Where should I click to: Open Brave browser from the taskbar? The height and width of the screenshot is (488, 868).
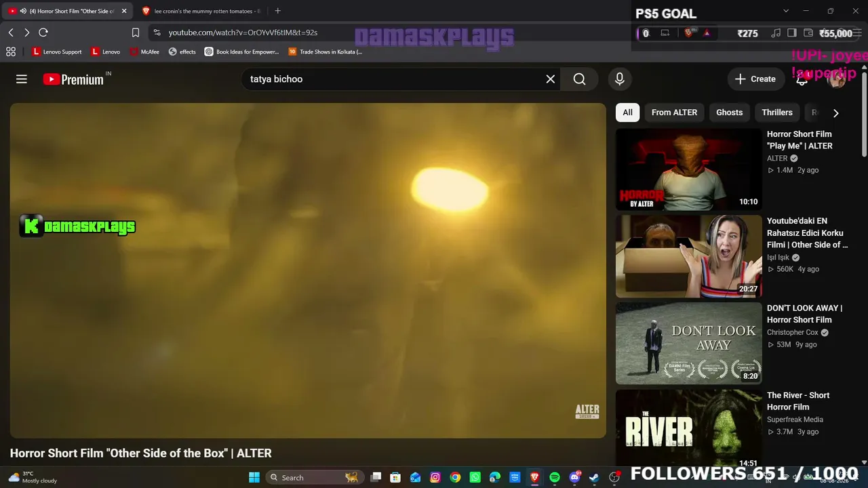[x=534, y=477]
